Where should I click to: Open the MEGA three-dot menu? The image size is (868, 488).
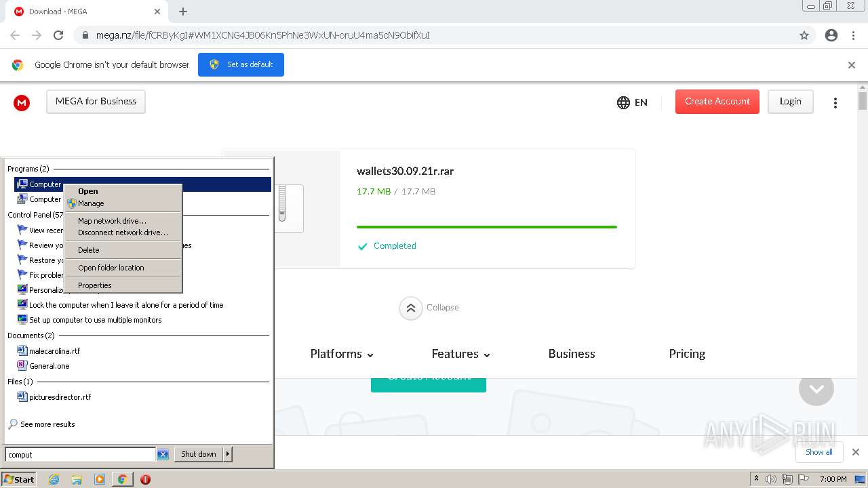click(835, 102)
